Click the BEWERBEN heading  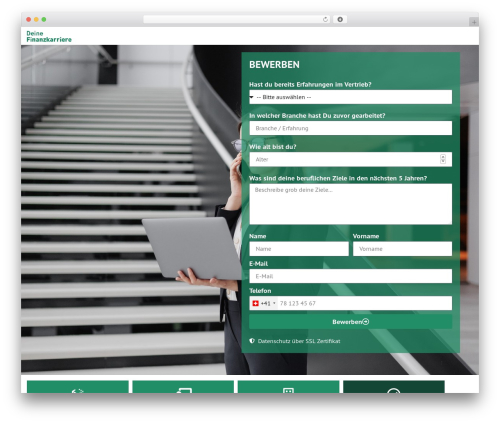pyautogui.click(x=274, y=65)
